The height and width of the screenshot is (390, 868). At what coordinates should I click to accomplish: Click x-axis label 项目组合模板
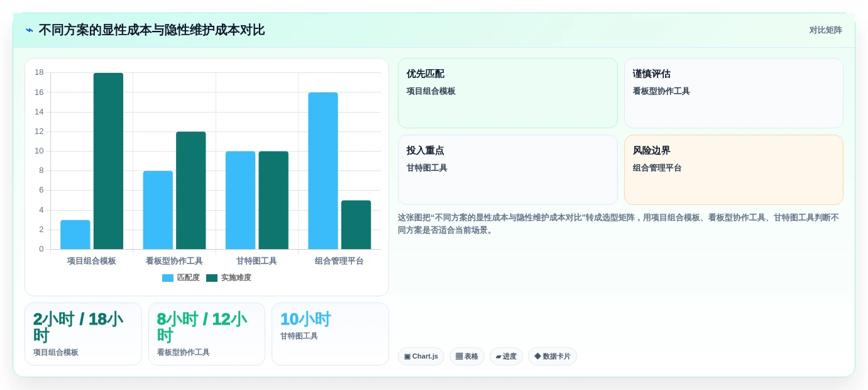pyautogui.click(x=92, y=261)
